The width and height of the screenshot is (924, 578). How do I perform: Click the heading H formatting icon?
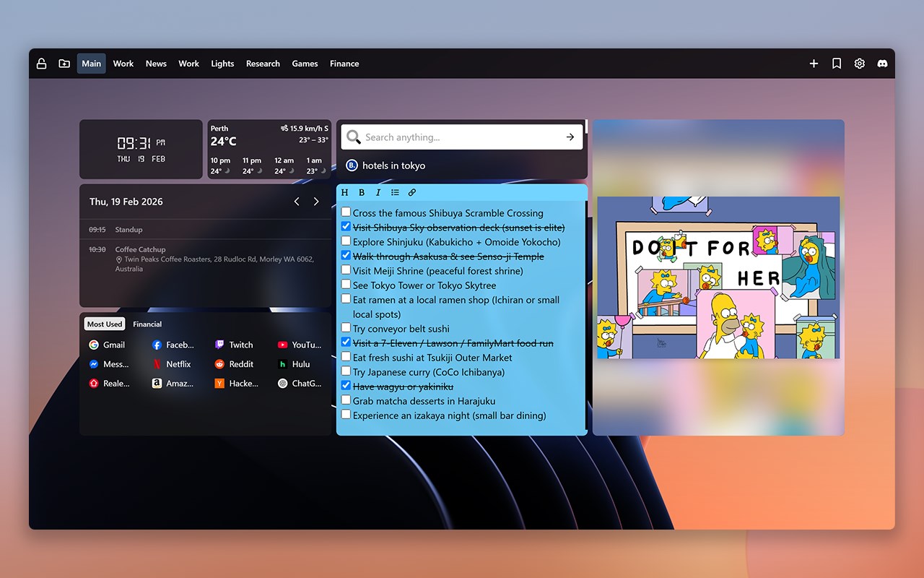click(344, 192)
